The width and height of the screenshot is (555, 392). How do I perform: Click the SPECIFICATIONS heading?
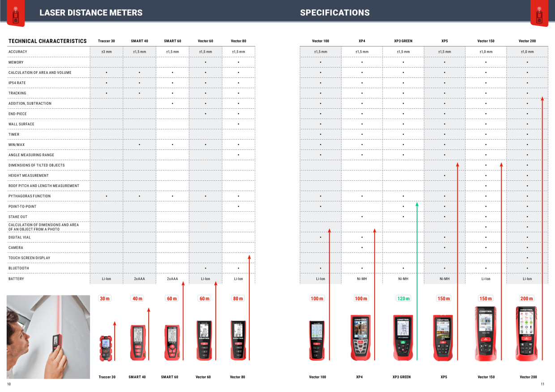[335, 13]
